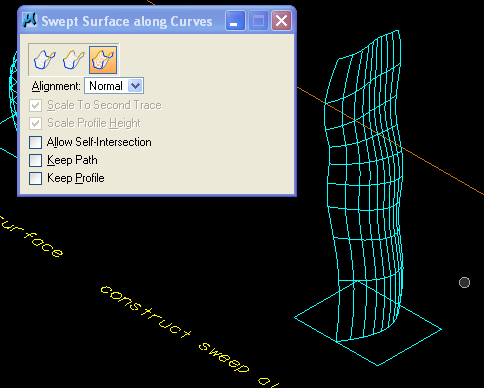Click the grayed-out maximize button
The height and width of the screenshot is (388, 484).
coord(258,21)
